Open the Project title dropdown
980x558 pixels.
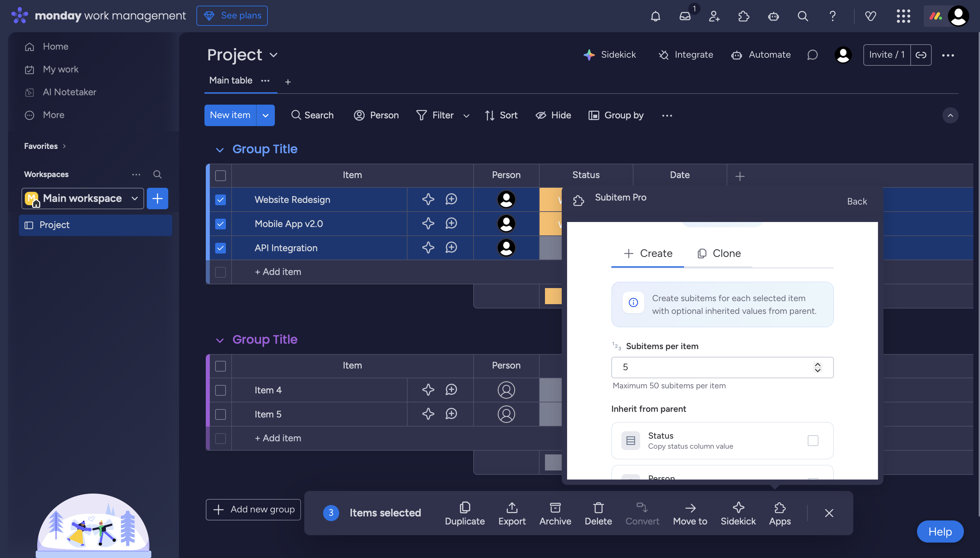click(273, 55)
